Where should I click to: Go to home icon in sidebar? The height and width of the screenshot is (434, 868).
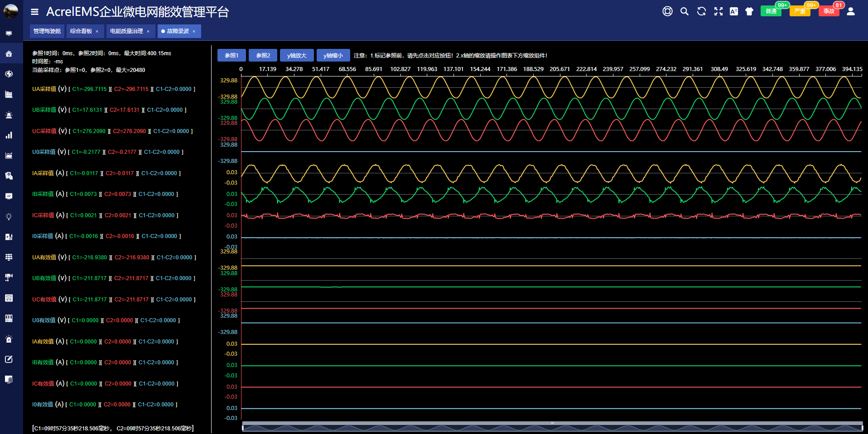(9, 54)
